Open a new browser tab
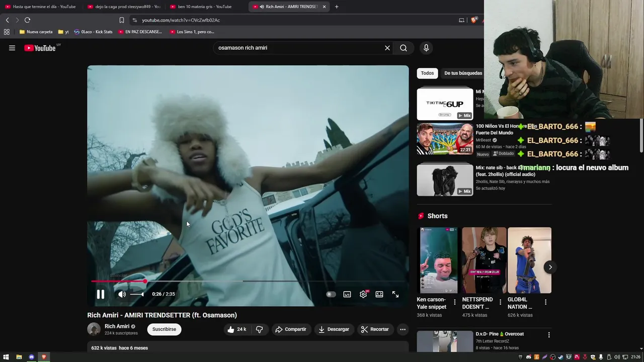This screenshot has height=362, width=644. (x=337, y=7)
